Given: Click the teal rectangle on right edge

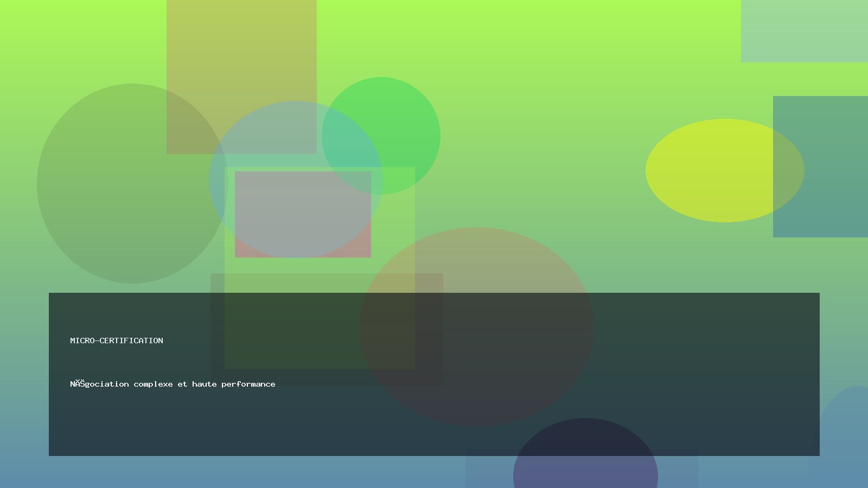Looking at the screenshot, I should coord(835,163).
